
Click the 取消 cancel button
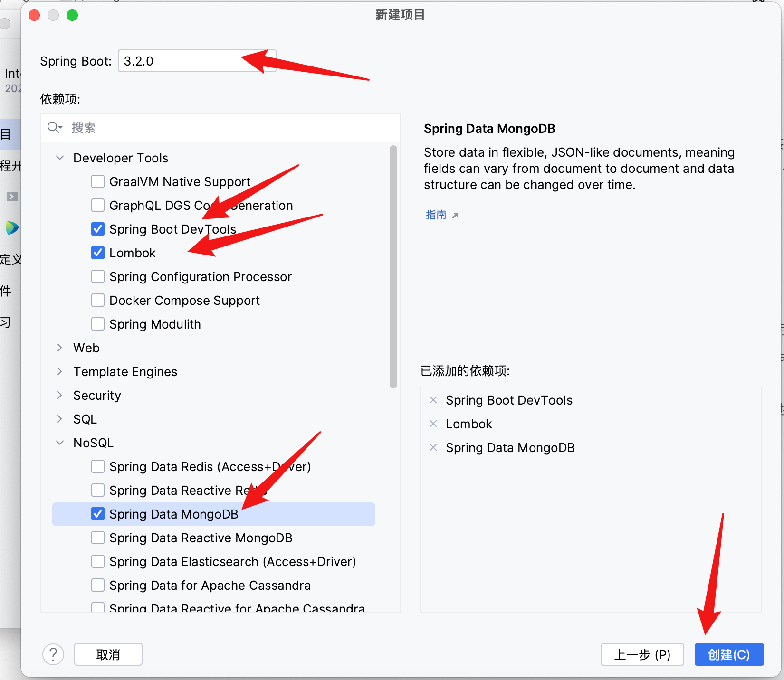[108, 654]
